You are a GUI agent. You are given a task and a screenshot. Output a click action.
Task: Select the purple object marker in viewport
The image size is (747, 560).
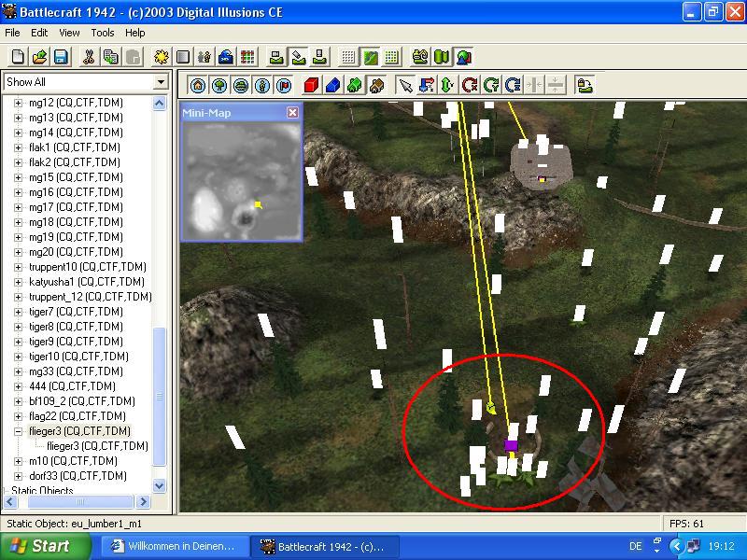point(511,445)
